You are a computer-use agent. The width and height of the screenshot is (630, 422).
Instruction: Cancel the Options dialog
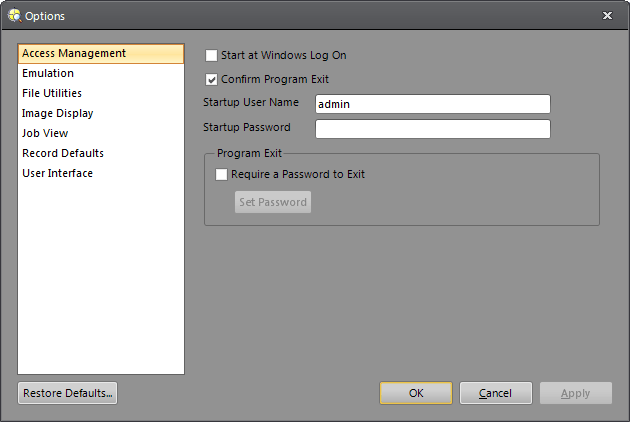point(495,393)
